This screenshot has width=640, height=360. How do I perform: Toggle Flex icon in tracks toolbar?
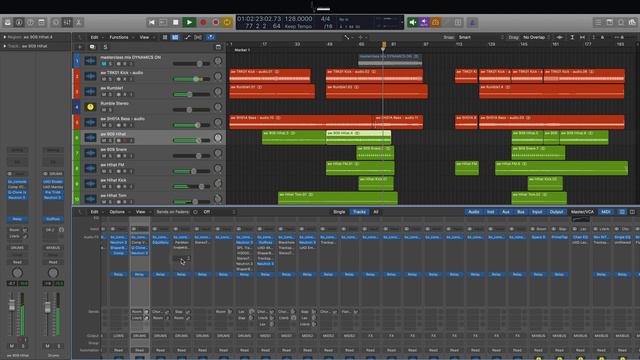(x=198, y=37)
